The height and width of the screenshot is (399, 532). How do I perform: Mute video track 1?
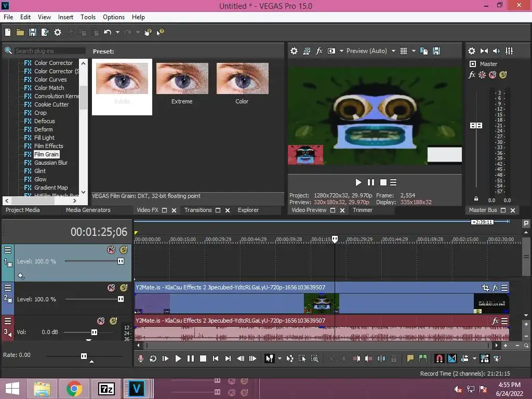point(111,250)
